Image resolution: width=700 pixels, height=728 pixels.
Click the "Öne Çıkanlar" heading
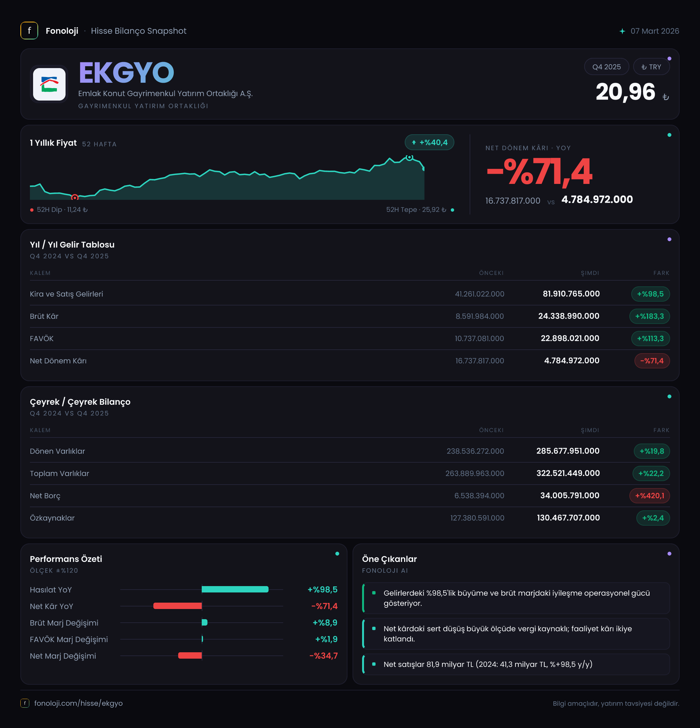click(389, 559)
